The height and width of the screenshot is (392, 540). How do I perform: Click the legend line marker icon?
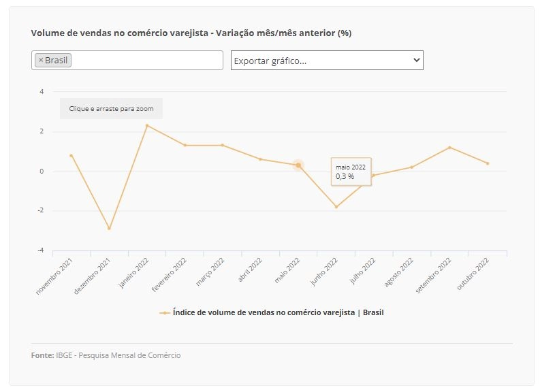(x=165, y=313)
